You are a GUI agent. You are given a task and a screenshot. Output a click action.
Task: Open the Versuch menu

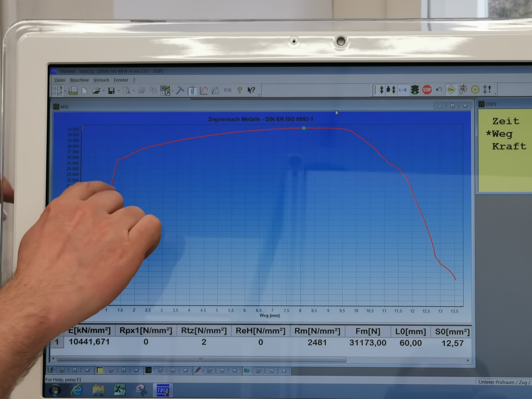click(x=101, y=80)
